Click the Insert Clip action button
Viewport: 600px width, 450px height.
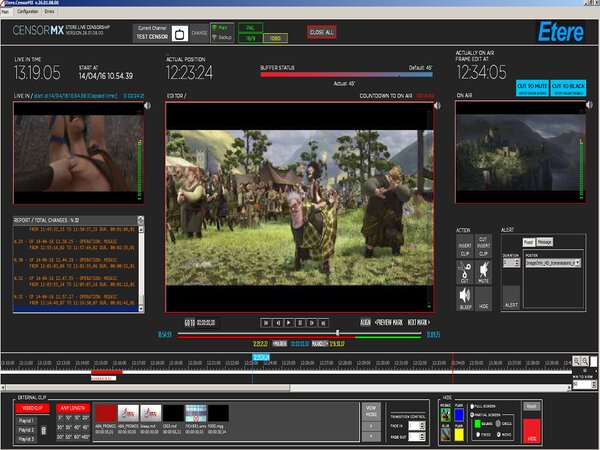(465, 246)
